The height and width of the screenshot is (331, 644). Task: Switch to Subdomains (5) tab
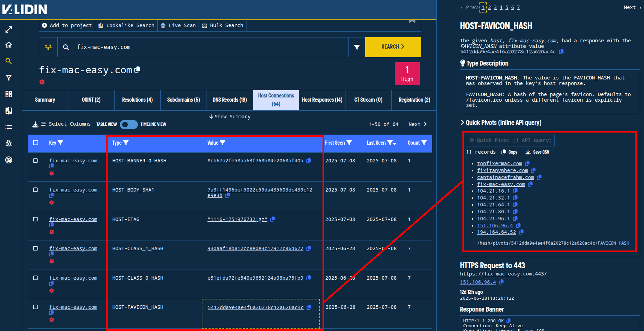184,100
